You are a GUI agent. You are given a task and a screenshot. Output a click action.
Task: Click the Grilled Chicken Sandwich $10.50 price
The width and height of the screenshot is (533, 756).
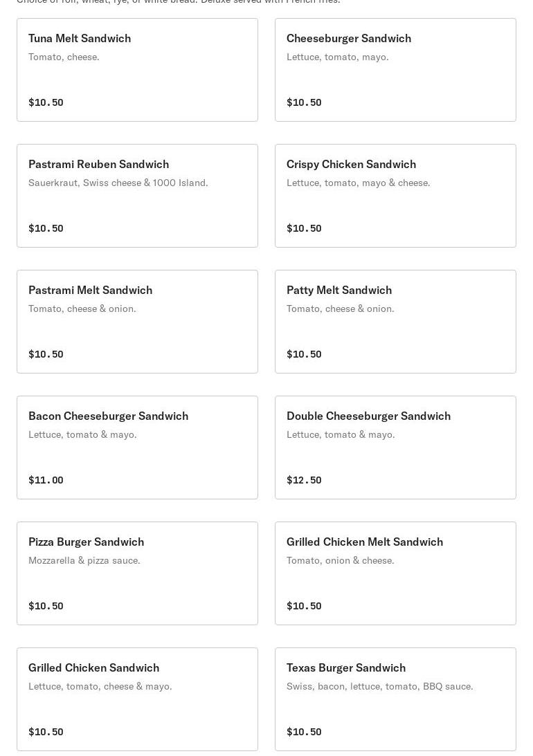click(x=46, y=732)
